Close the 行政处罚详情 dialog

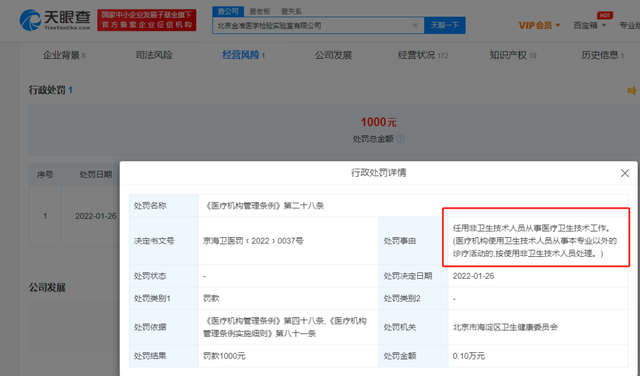point(624,173)
